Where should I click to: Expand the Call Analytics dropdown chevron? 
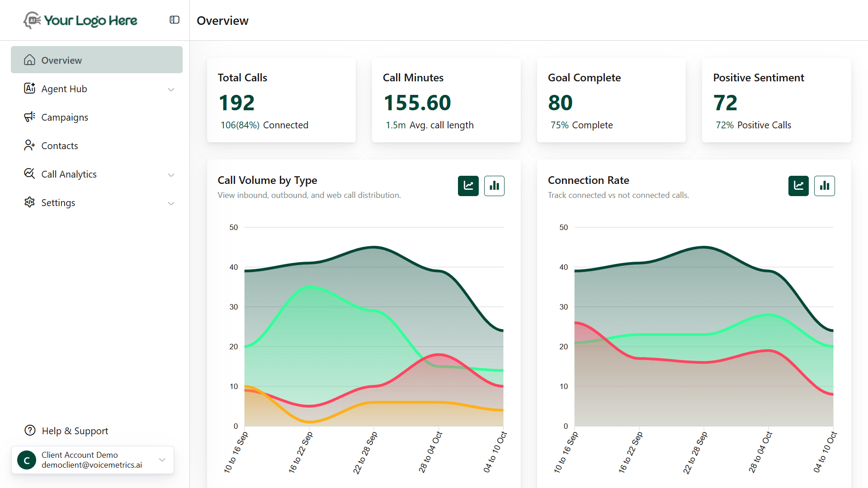point(171,175)
